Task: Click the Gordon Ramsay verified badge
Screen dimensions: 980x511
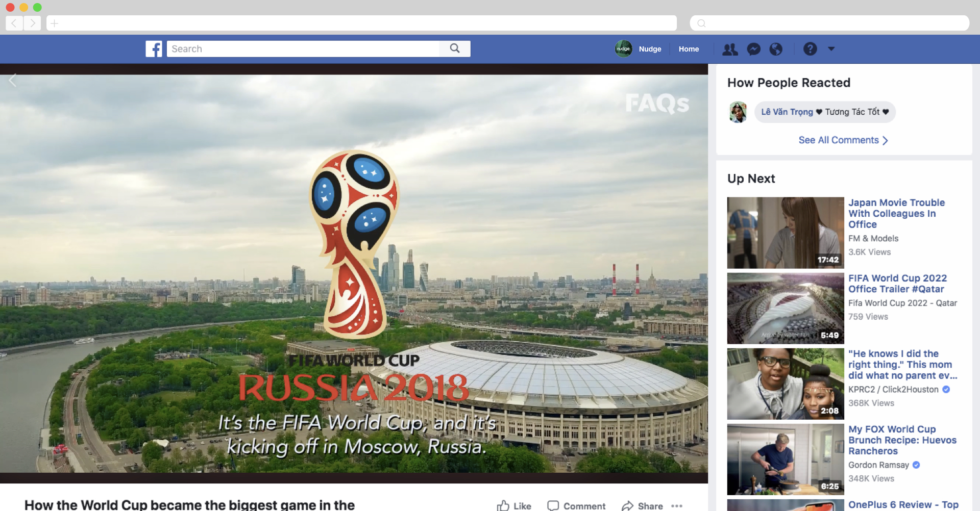Action: 916,465
